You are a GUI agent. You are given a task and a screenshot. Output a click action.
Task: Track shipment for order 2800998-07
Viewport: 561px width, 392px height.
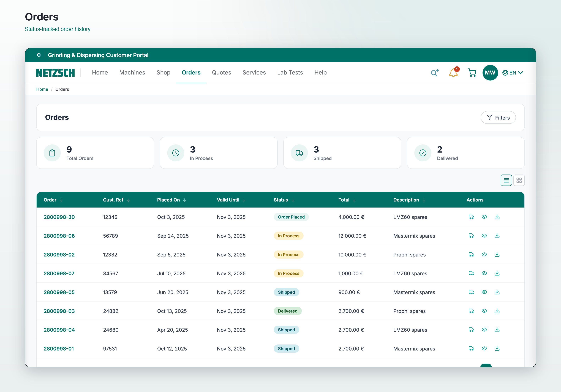pyautogui.click(x=471, y=273)
